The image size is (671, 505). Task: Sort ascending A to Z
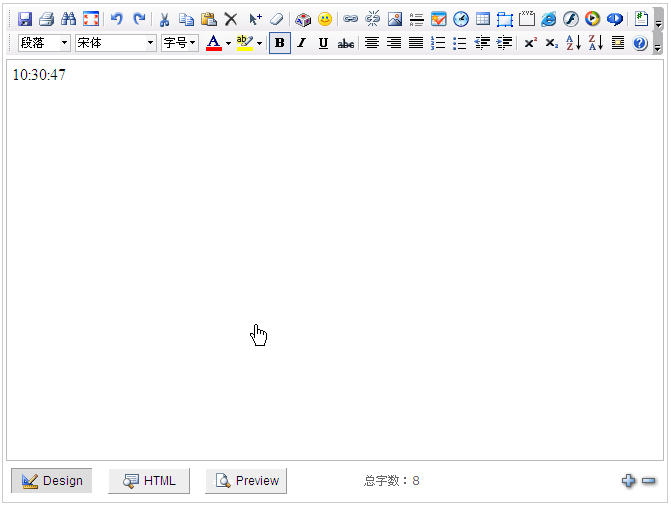pos(573,43)
